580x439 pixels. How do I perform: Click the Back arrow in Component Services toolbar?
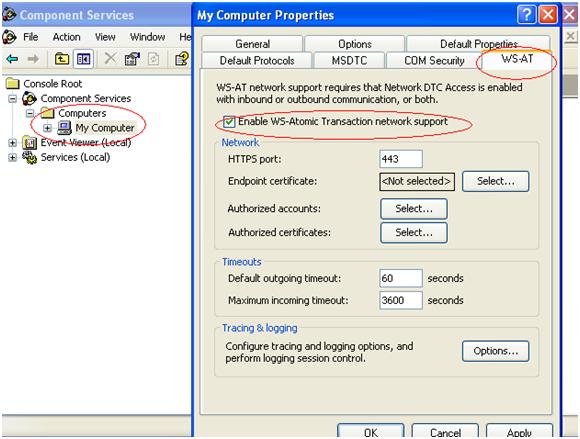click(x=12, y=59)
